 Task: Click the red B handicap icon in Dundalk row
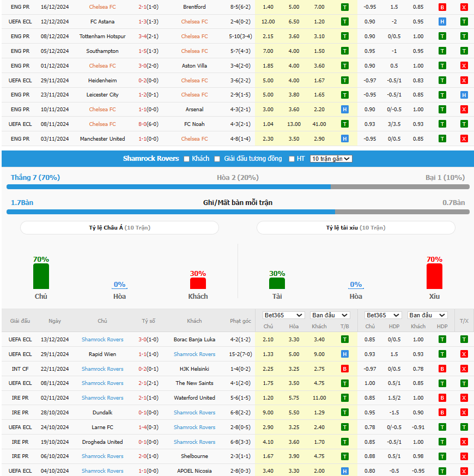tap(442, 413)
